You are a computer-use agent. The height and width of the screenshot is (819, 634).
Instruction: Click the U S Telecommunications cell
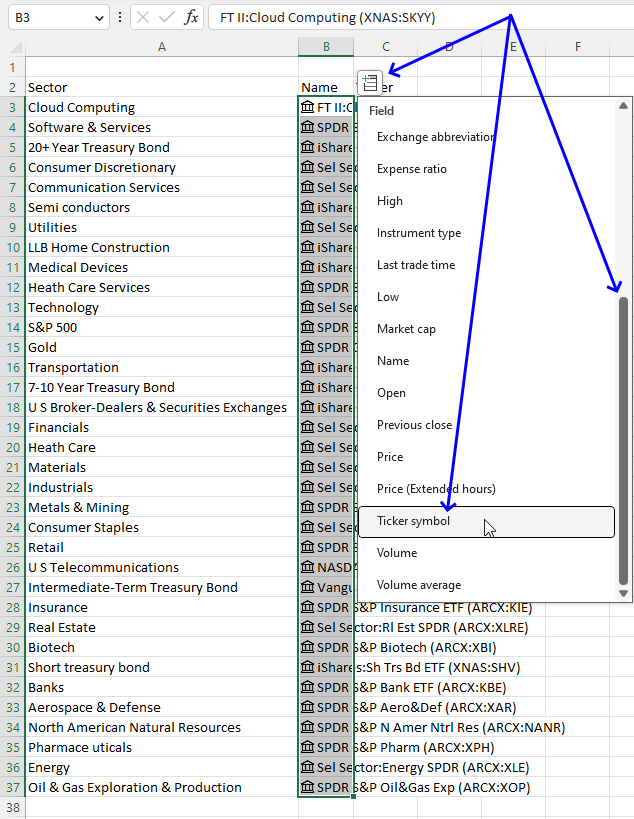point(161,567)
